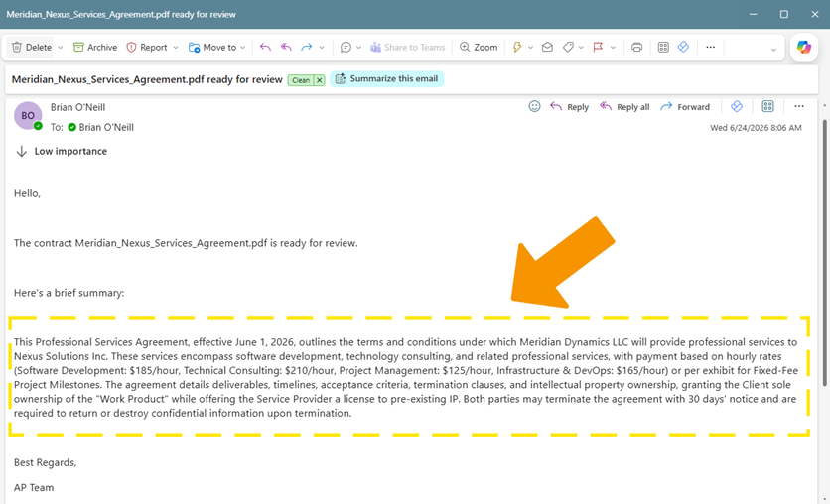
Task: Click the window title bar text
Action: pos(121,14)
